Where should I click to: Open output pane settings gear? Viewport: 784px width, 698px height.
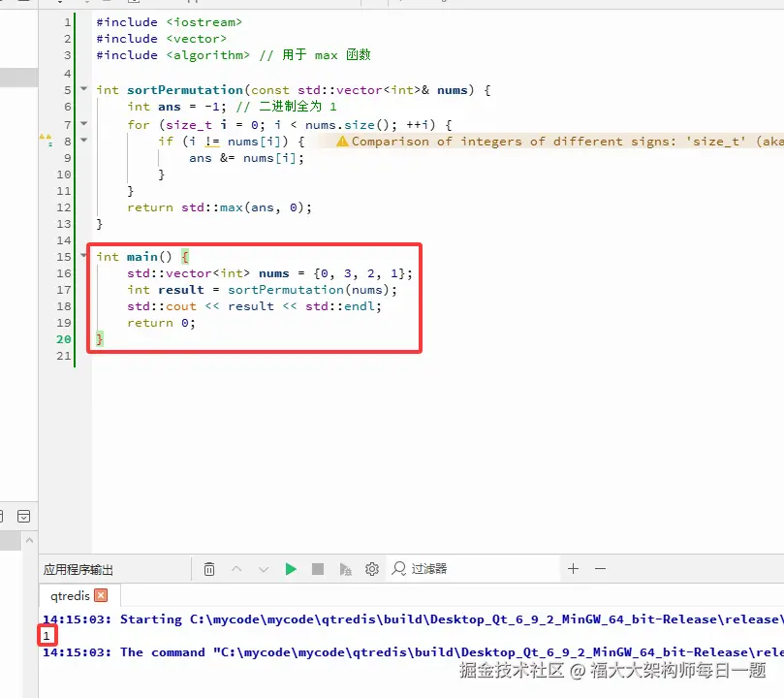pos(372,569)
